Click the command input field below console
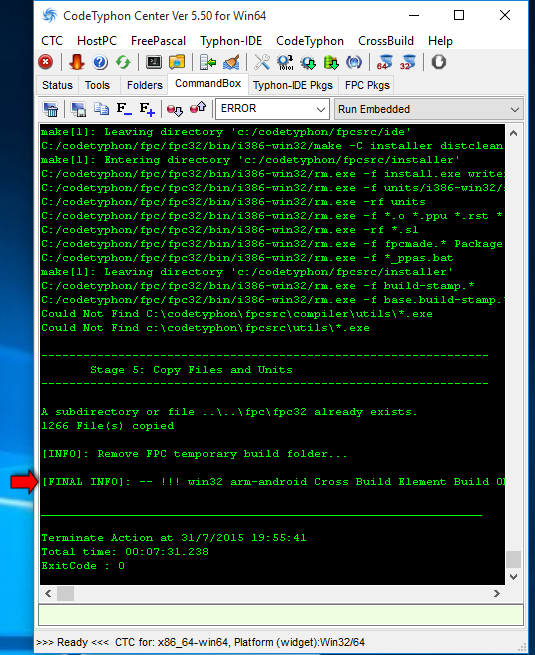535x655 pixels. (281, 615)
